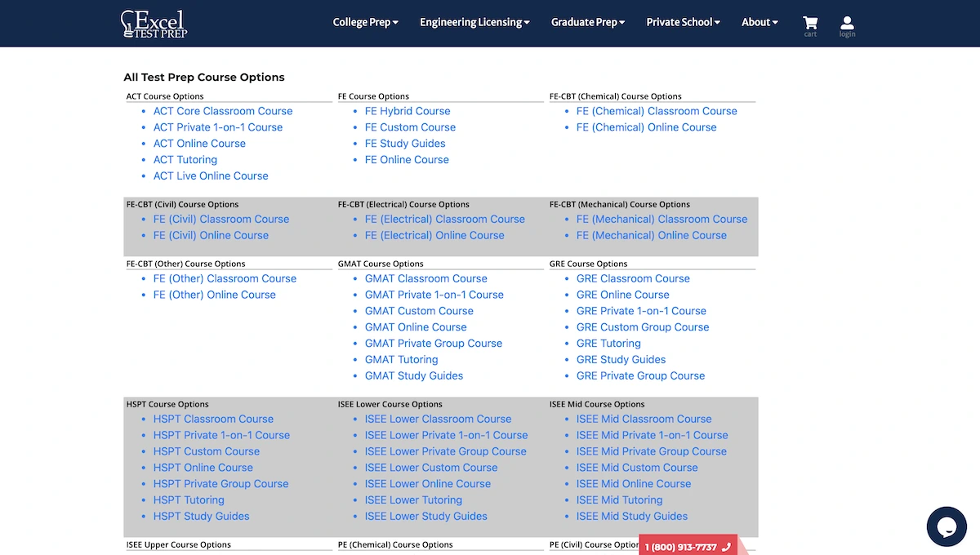Click ACT Live Online Course link

coord(211,176)
